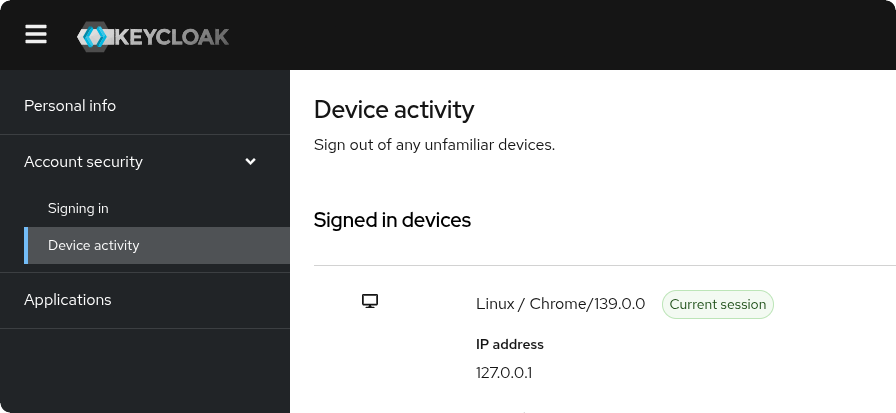Click the 'Sign out of any unfamiliar devices' text
Image resolution: width=896 pixels, height=413 pixels.
click(x=434, y=145)
